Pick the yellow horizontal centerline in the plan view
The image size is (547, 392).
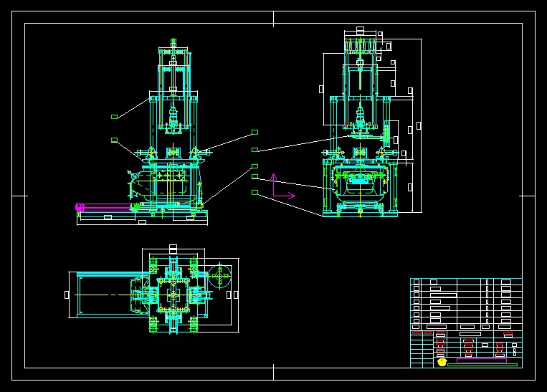click(x=143, y=295)
